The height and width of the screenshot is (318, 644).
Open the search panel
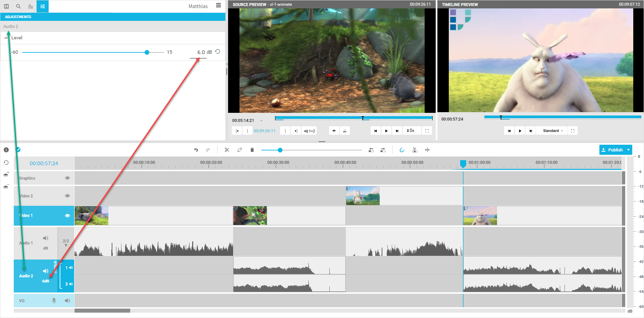tap(18, 6)
